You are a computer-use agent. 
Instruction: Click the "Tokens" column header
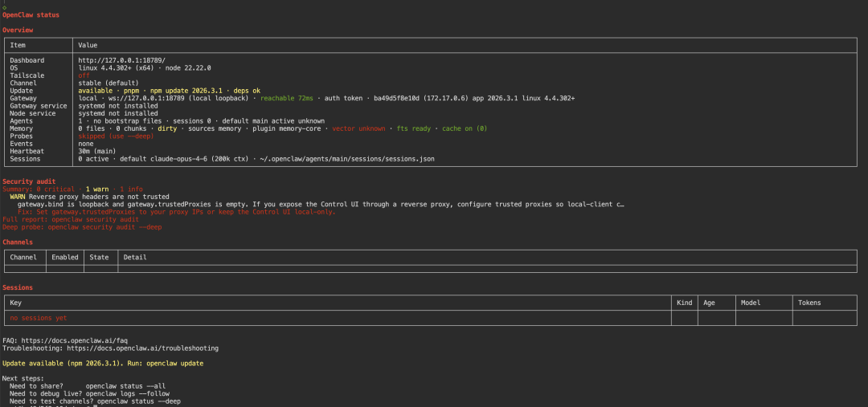tap(809, 303)
